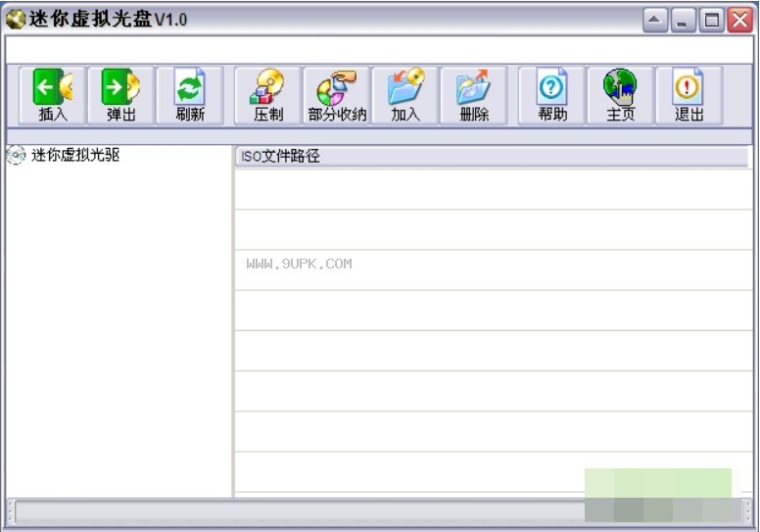Maximize the 迷你虚拟光盘 window
The width and height of the screenshot is (760, 532).
tap(712, 20)
